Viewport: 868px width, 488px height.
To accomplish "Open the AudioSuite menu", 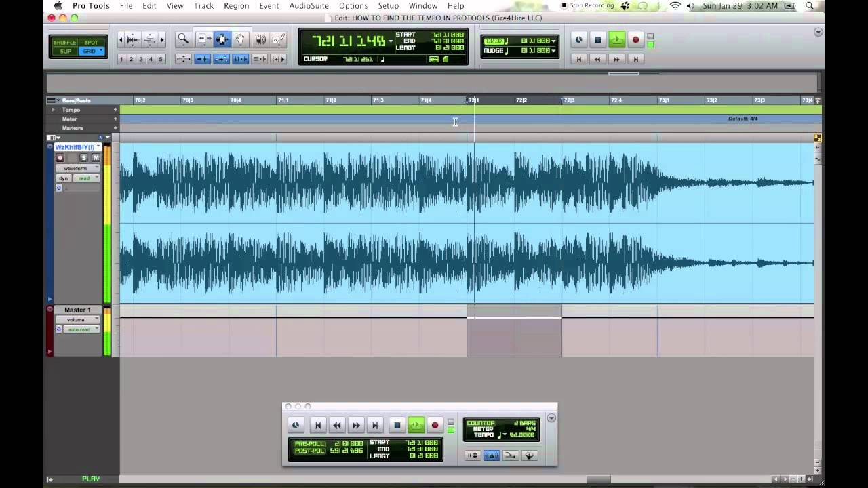I will click(309, 5).
